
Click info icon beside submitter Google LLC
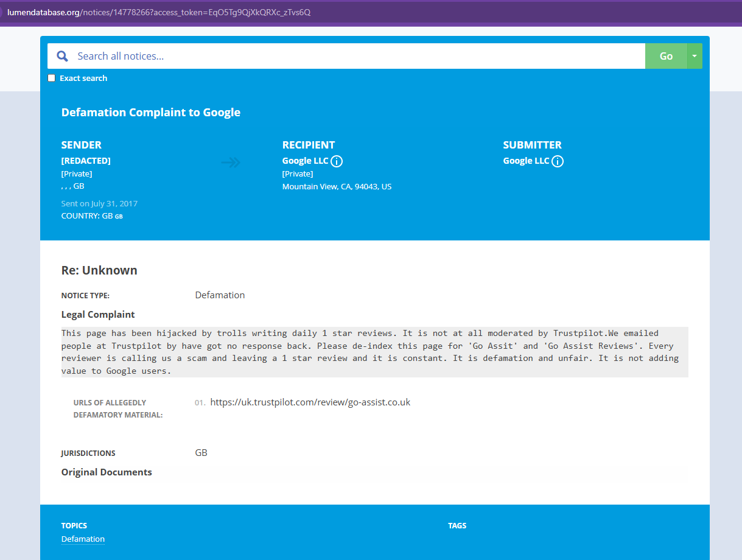558,161
